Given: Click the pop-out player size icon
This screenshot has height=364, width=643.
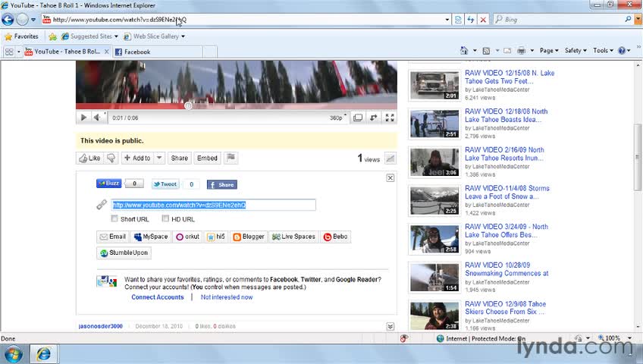Looking at the screenshot, I should click(358, 118).
